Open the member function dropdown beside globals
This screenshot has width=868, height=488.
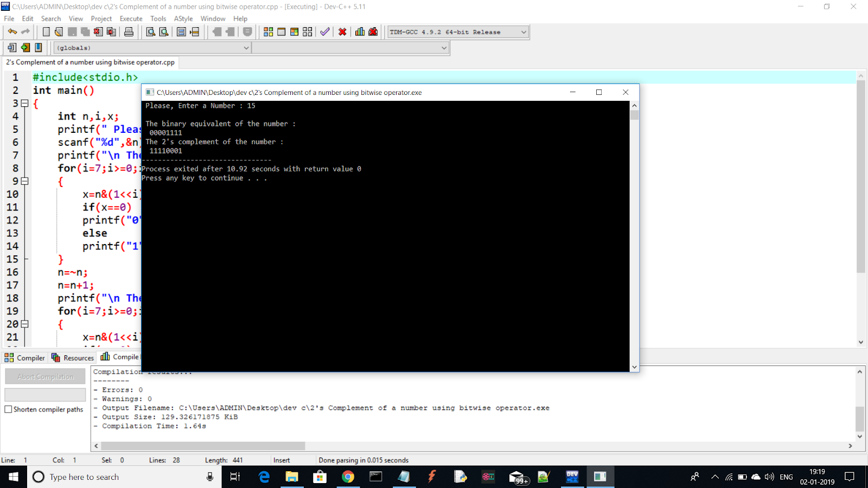[351, 48]
